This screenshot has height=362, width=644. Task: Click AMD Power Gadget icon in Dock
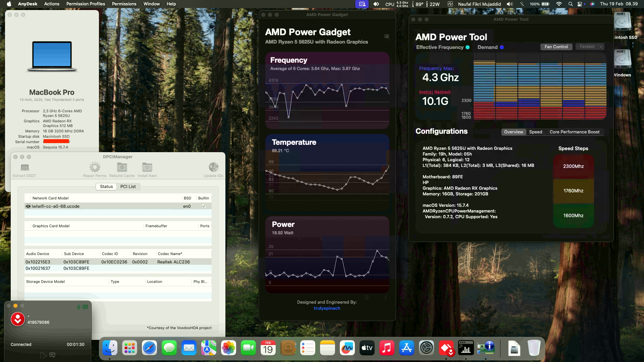pos(466,348)
